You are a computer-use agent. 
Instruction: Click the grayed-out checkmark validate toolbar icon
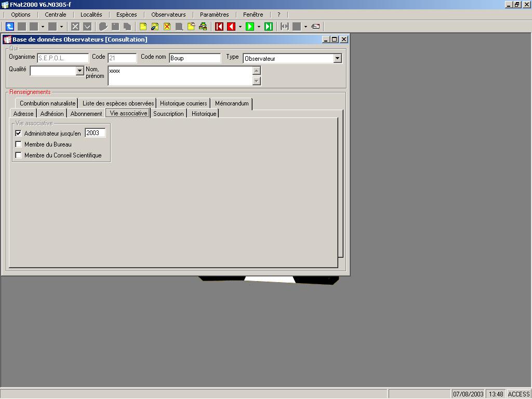[87, 26]
